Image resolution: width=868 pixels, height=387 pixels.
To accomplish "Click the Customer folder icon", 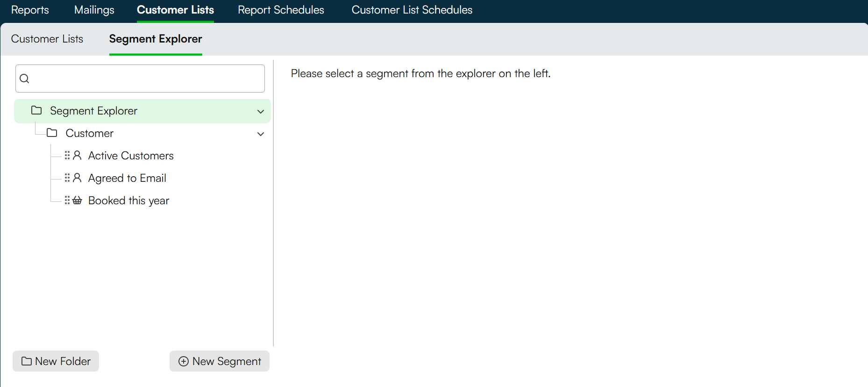I will 52,133.
